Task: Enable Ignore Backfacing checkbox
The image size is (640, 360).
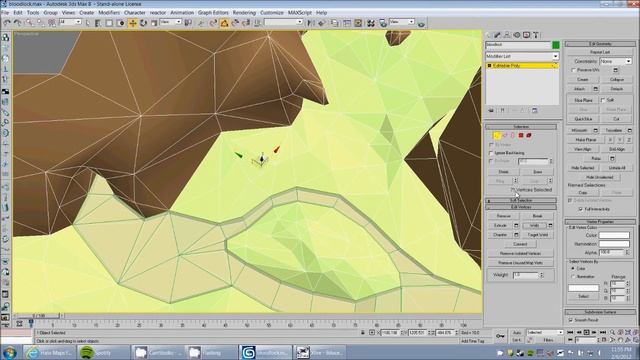Action: tap(491, 153)
